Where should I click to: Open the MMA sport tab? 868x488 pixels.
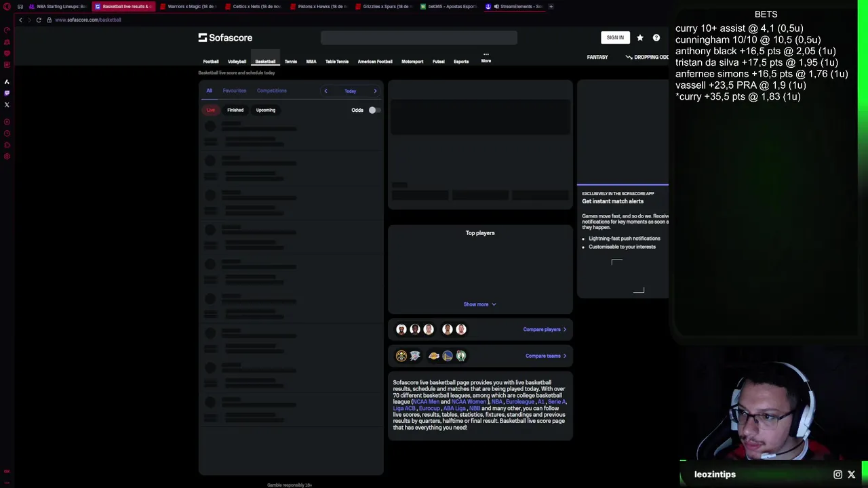(x=311, y=62)
